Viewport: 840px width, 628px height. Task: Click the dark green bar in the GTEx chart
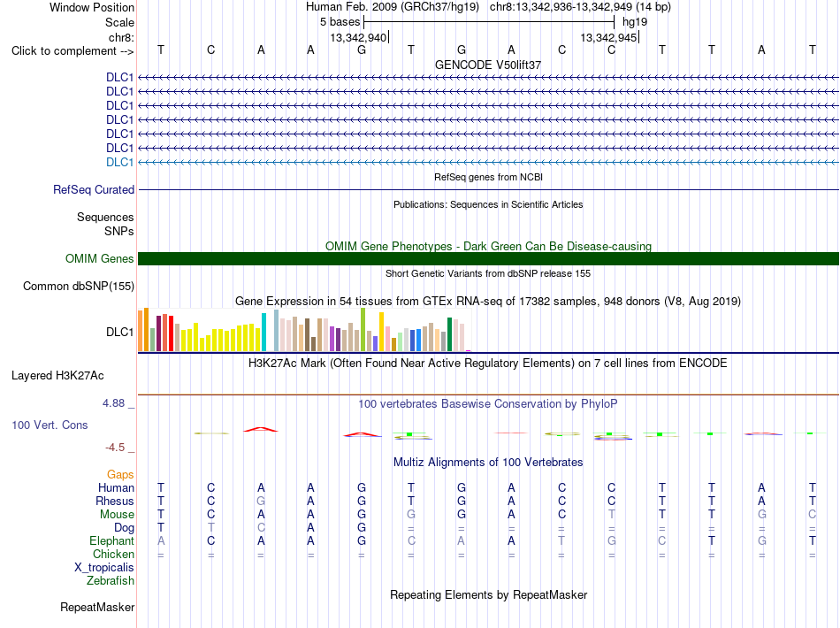click(x=449, y=334)
